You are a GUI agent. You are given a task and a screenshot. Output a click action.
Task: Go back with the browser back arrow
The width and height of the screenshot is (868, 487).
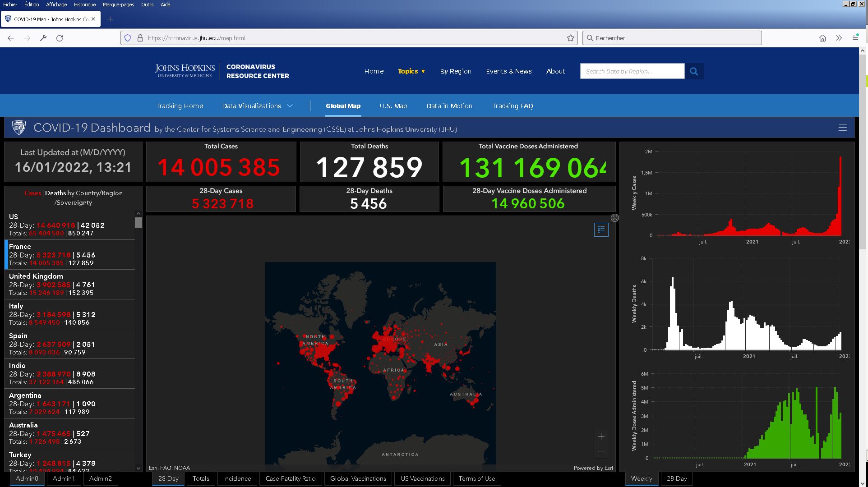[11, 38]
